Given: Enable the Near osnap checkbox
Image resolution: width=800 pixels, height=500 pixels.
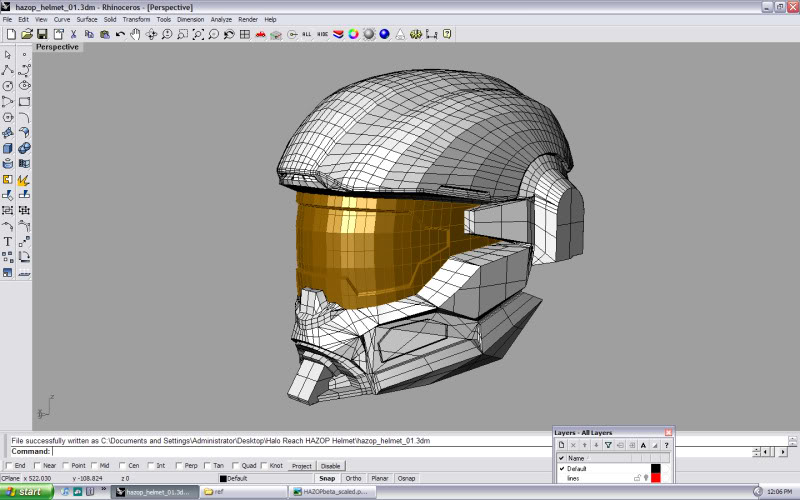Looking at the screenshot, I should [37, 465].
